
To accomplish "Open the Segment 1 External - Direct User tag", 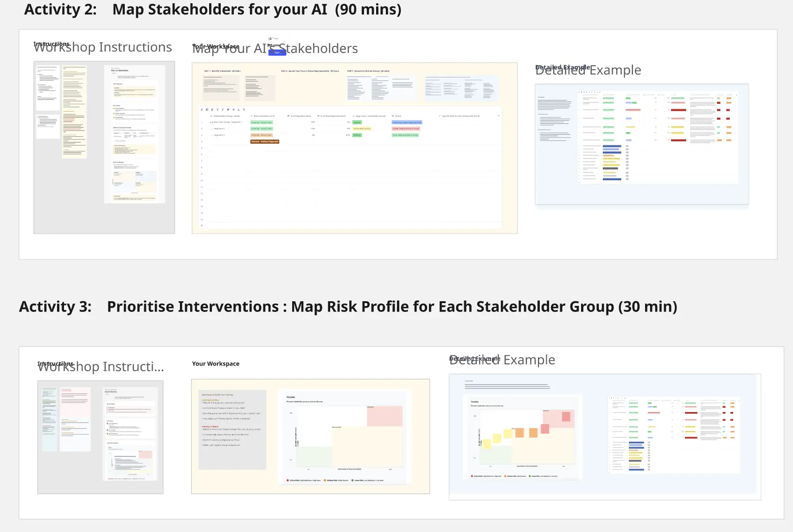I will [262, 122].
